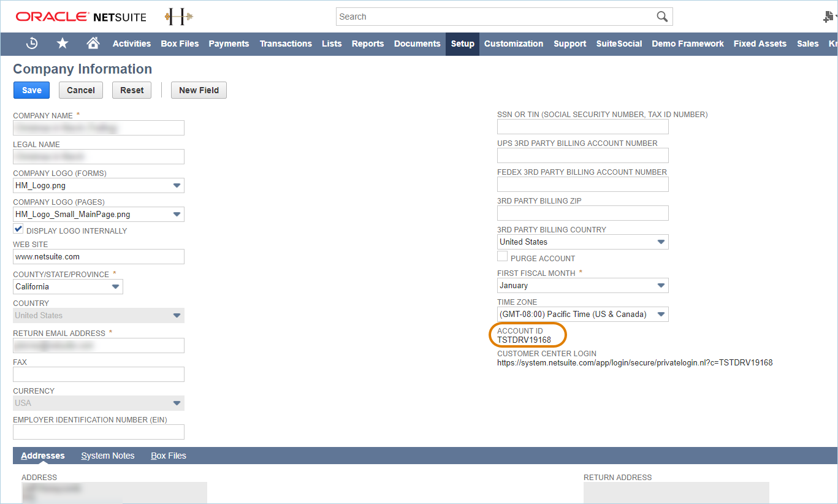
Task: Open the Sales menu
Action: 808,44
